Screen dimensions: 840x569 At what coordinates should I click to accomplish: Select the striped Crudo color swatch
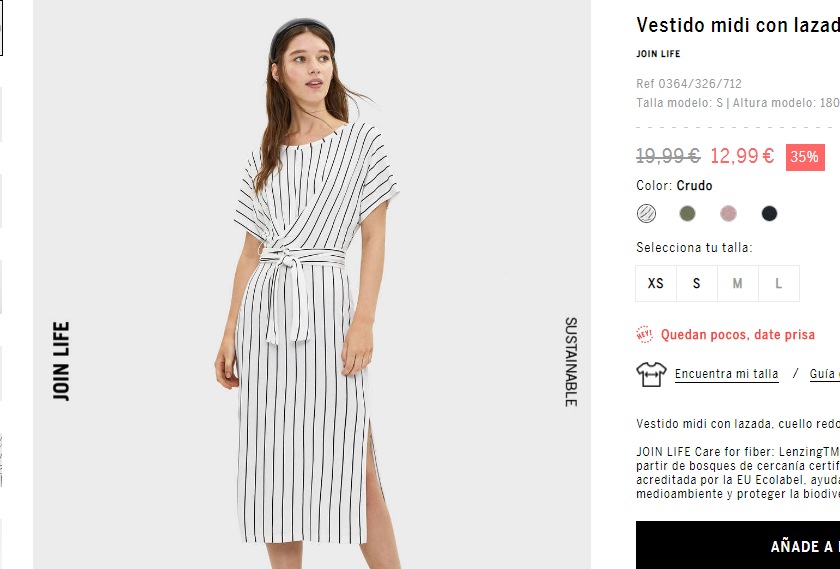[x=646, y=213]
